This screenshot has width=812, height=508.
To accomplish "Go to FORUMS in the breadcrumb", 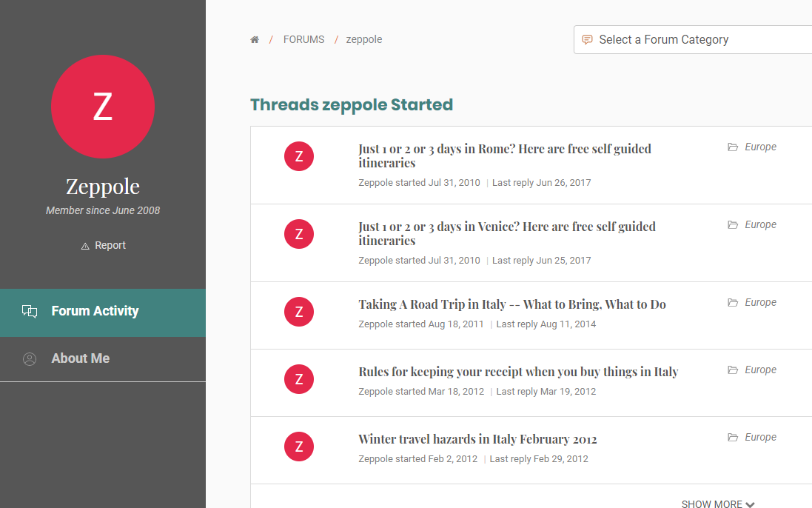I will (x=303, y=40).
